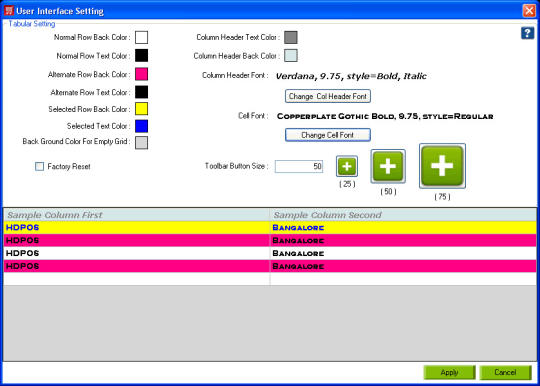Open Column Header Text Color swatch

click(291, 37)
